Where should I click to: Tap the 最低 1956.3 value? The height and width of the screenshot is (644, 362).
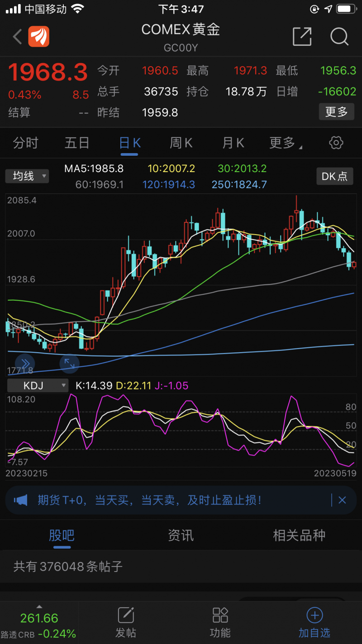[338, 71]
